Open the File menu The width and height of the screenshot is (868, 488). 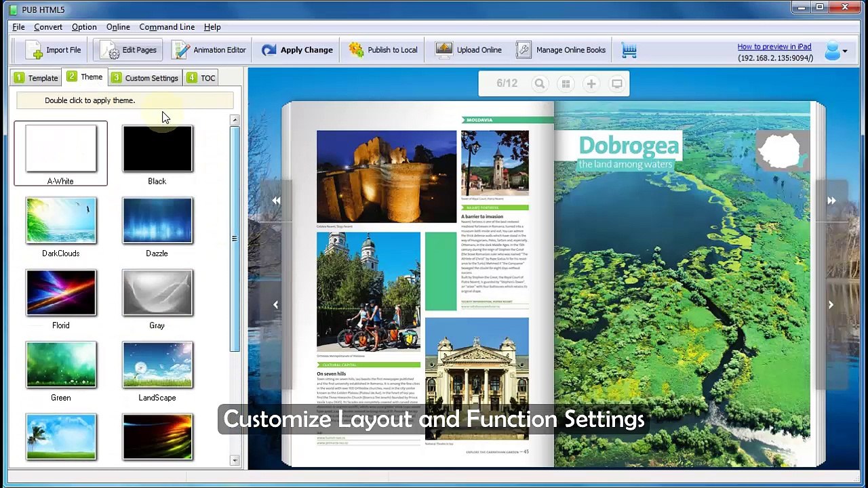[x=18, y=27]
